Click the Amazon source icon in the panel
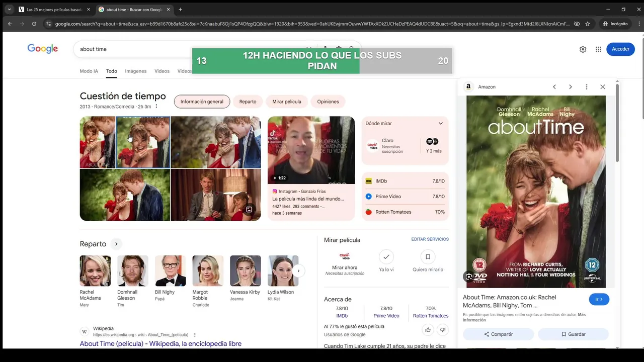The image size is (644, 362). click(x=468, y=87)
